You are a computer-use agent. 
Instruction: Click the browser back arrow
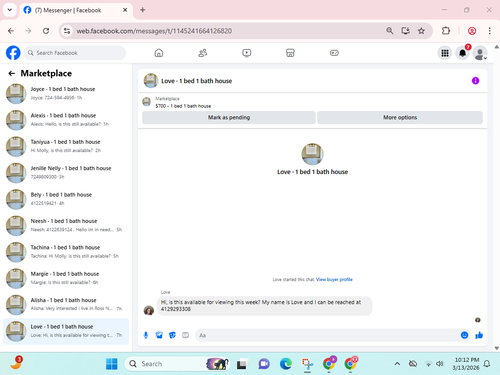(x=11, y=31)
